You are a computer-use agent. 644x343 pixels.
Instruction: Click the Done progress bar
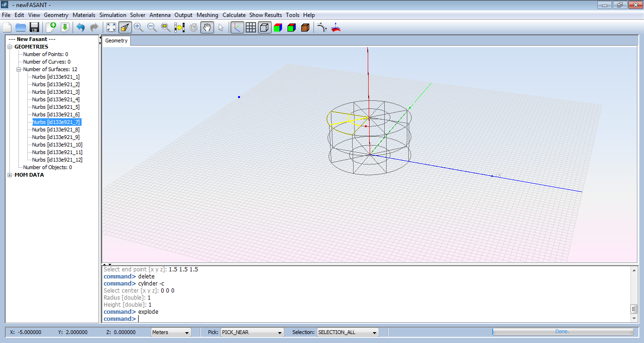[562, 332]
